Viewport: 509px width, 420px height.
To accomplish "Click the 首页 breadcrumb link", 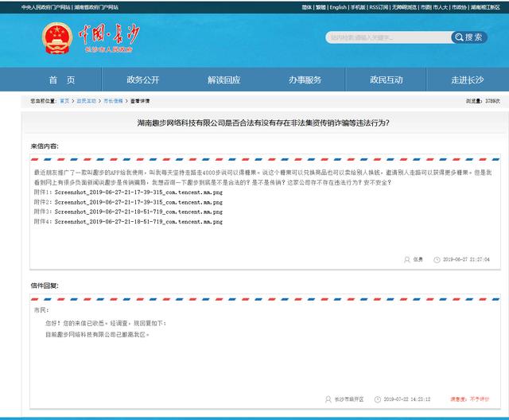I will 64,101.
